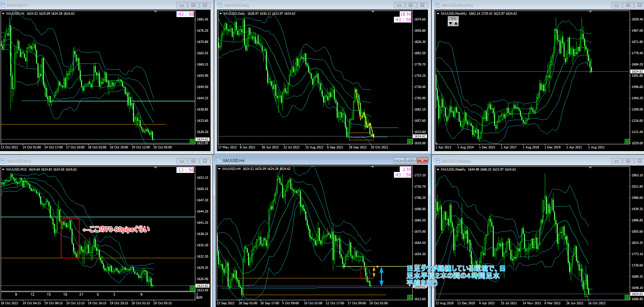Image resolution: width=644 pixels, height=307 pixels.
Task: Select the red 70-80pips annotation text on M15
Action: (116, 229)
